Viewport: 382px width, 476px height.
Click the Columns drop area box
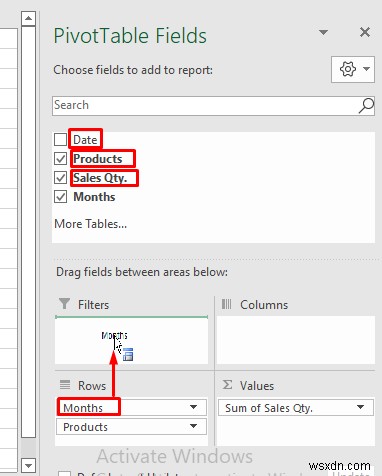point(296,340)
